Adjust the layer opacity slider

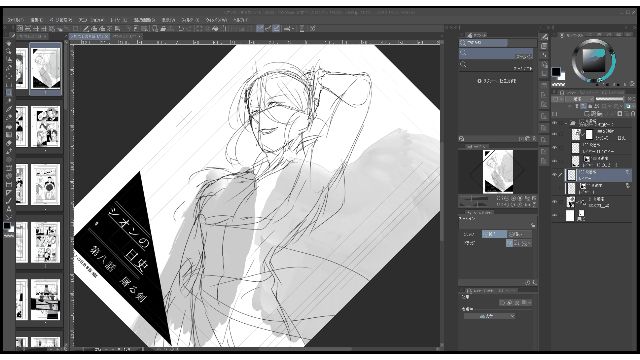click(610, 99)
